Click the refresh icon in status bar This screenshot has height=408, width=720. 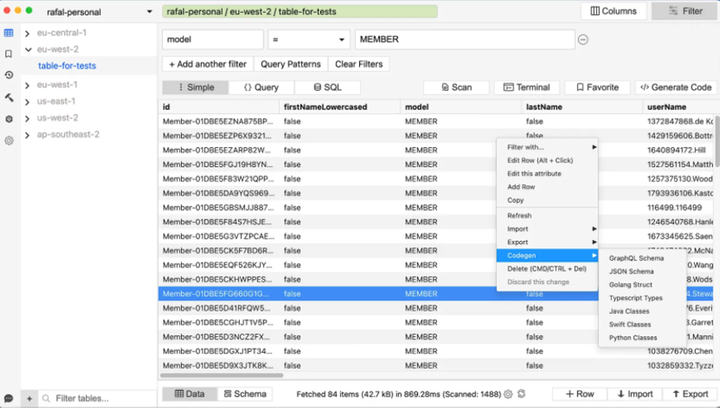(521, 394)
